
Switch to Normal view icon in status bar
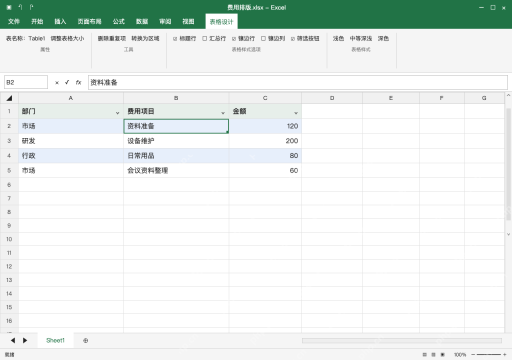[x=424, y=355]
